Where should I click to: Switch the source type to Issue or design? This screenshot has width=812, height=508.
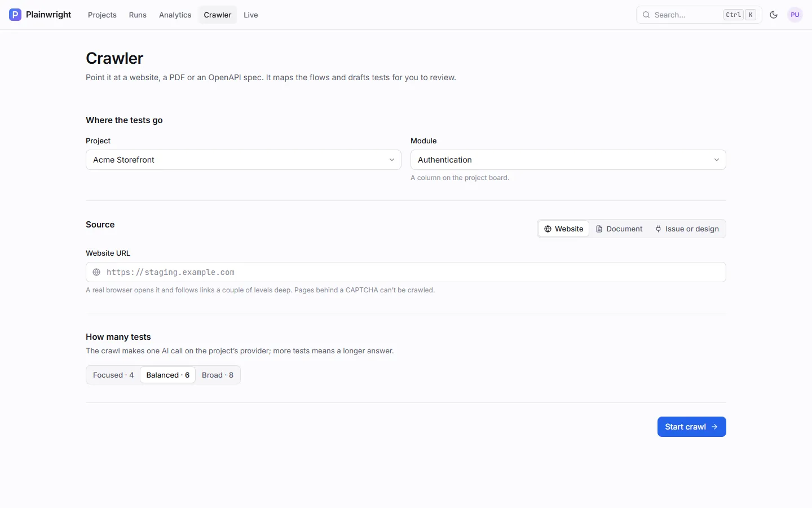687,229
